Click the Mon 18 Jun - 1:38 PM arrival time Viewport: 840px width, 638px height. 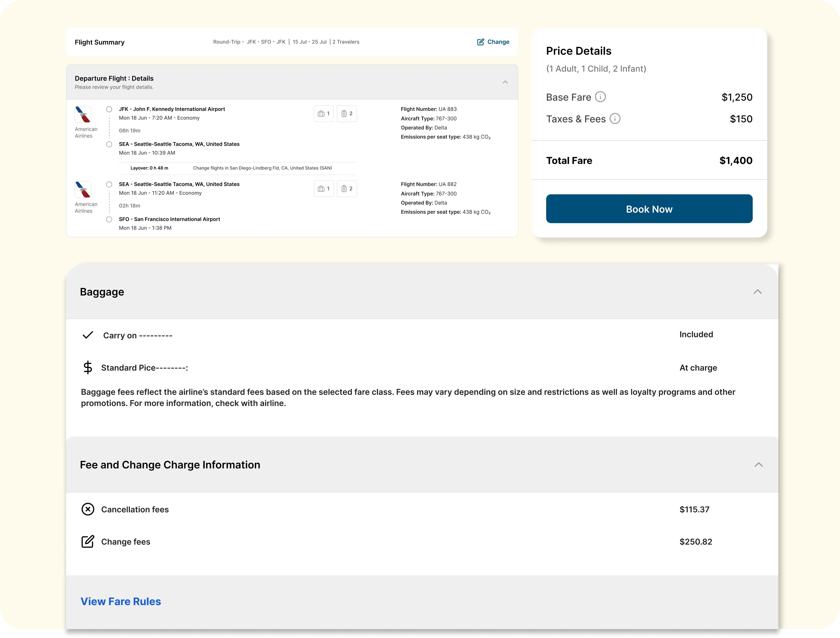pos(145,228)
